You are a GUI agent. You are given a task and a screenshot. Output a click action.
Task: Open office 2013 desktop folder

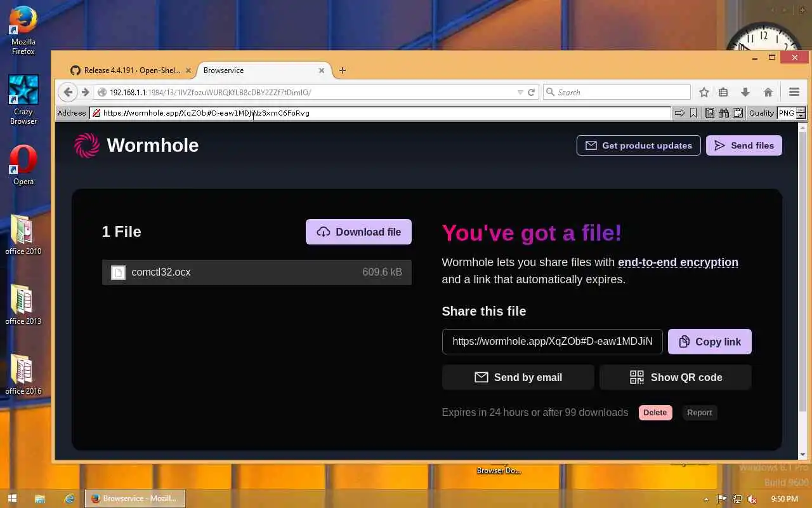pos(23,305)
